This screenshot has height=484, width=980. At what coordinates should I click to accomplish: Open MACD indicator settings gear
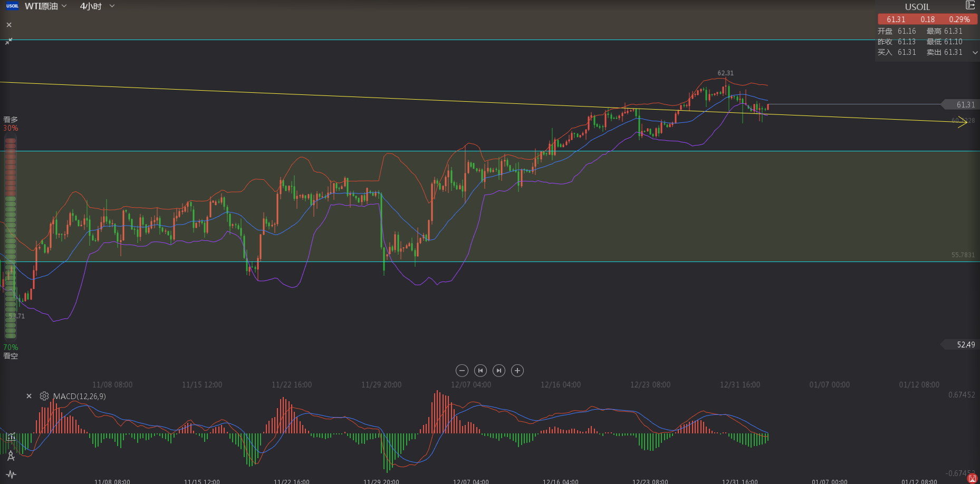[44, 396]
